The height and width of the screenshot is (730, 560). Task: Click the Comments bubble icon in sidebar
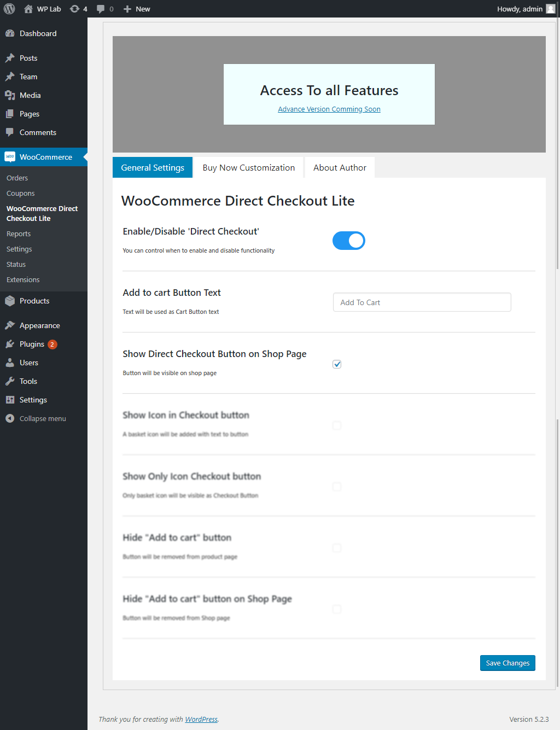pyautogui.click(x=10, y=132)
